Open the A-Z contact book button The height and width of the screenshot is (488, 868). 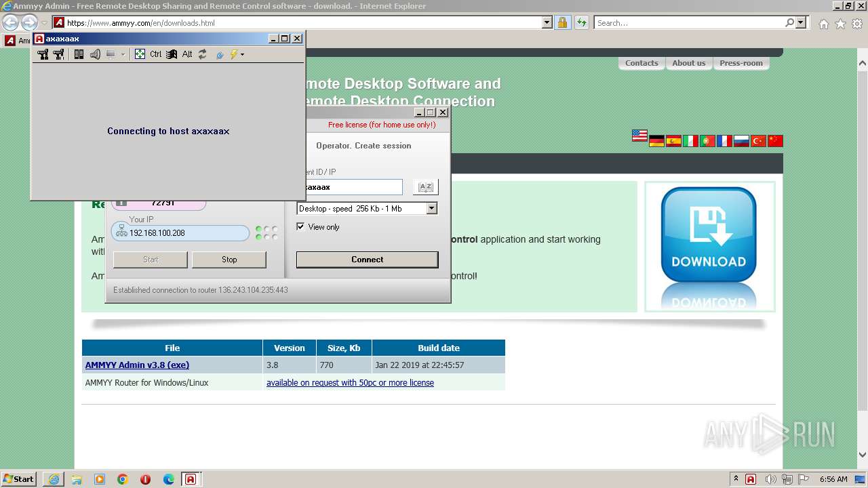[x=426, y=187]
